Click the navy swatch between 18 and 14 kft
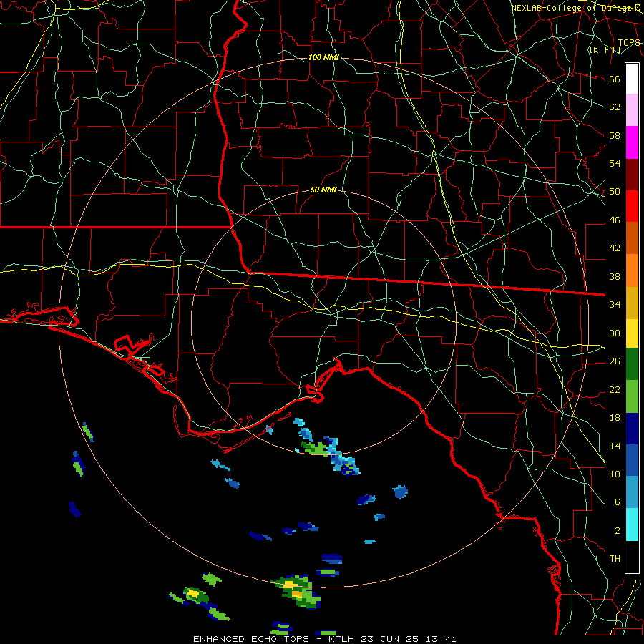This screenshot has width=644, height=644. coord(632,429)
